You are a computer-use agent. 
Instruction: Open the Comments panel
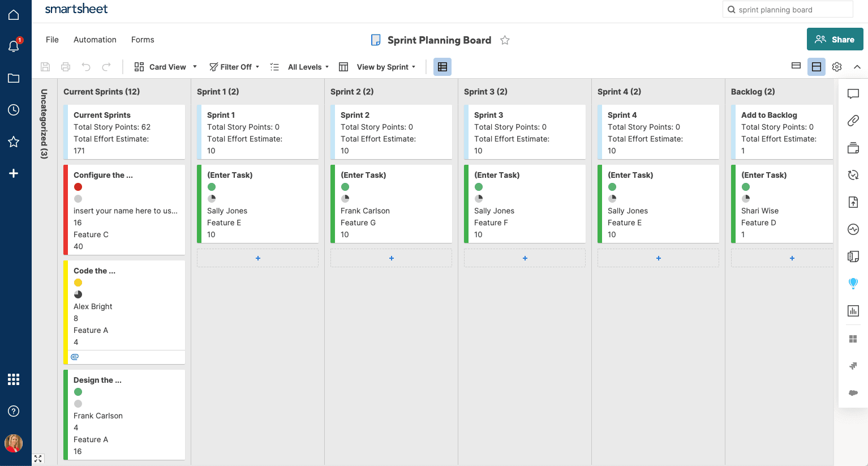pyautogui.click(x=853, y=93)
